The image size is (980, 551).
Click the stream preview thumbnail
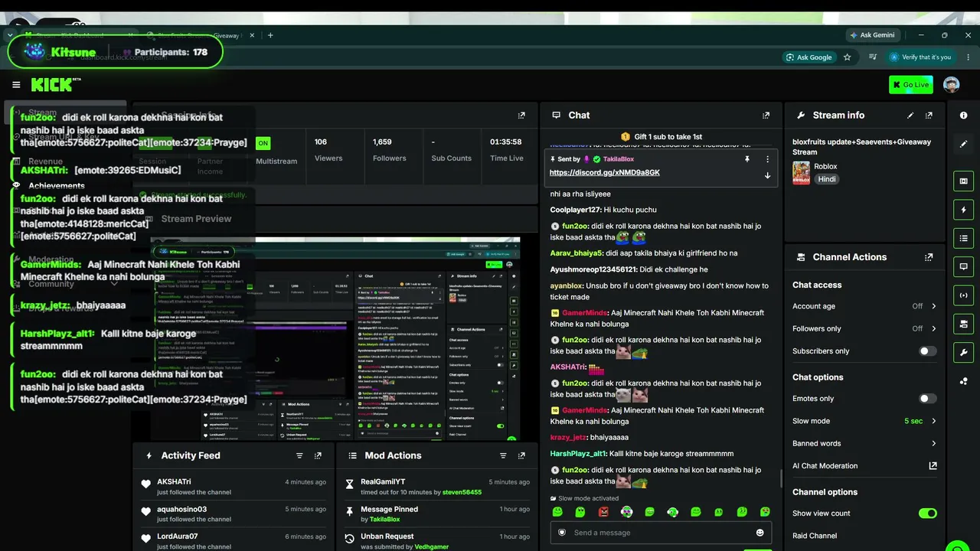coord(335,339)
